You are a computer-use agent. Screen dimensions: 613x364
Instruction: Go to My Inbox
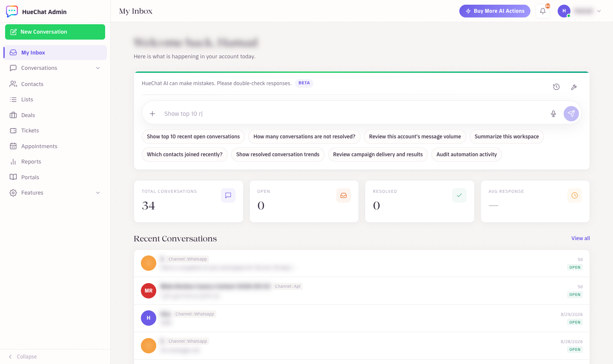tap(55, 52)
